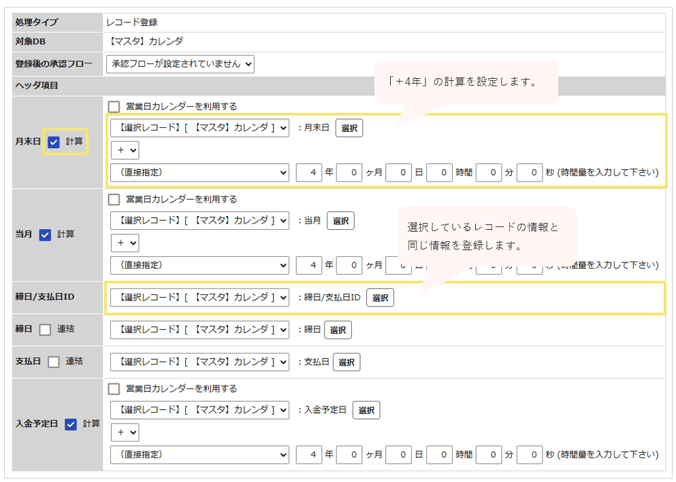
Task: Click 選択 button next to 支払日
Action: [x=346, y=362]
